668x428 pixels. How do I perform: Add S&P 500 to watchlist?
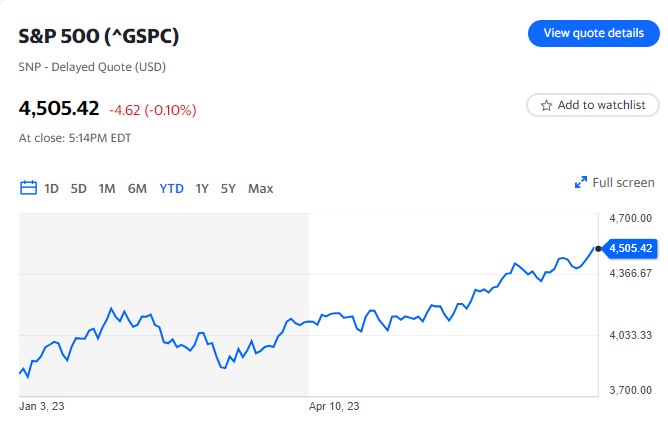pyautogui.click(x=593, y=105)
